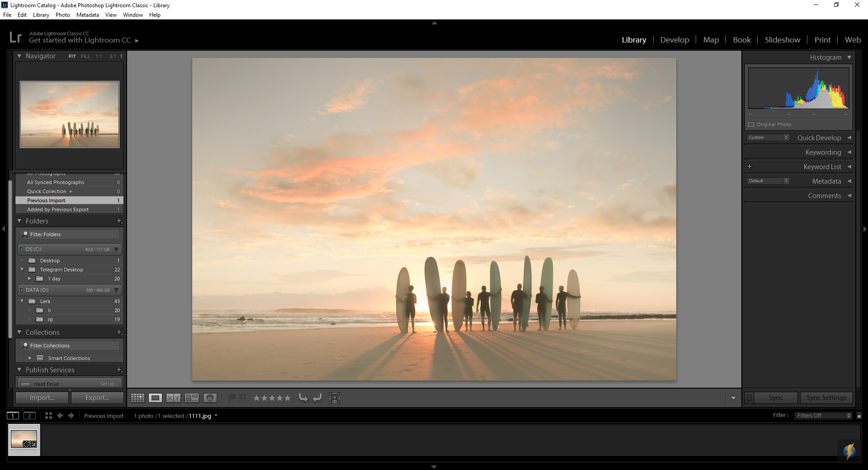Open the lightning bolt overlay icon
Image resolution: width=868 pixels, height=470 pixels.
point(849,451)
